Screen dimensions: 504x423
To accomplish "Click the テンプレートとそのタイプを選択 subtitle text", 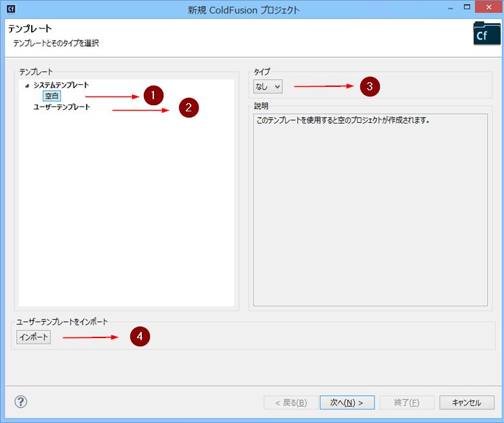I will click(x=56, y=43).
